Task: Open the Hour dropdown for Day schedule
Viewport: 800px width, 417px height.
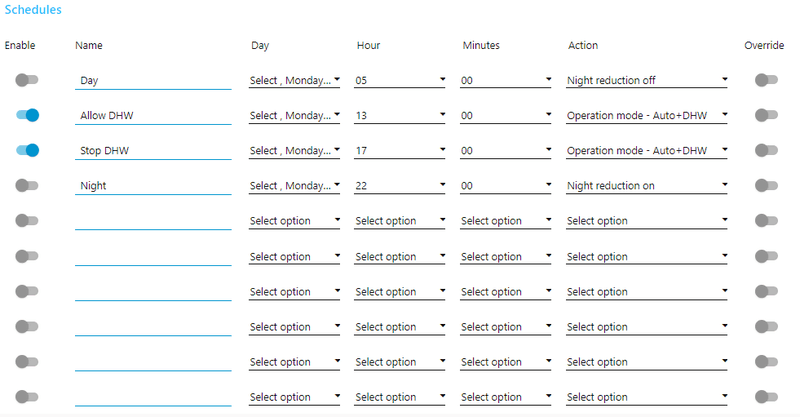Action: coord(400,80)
